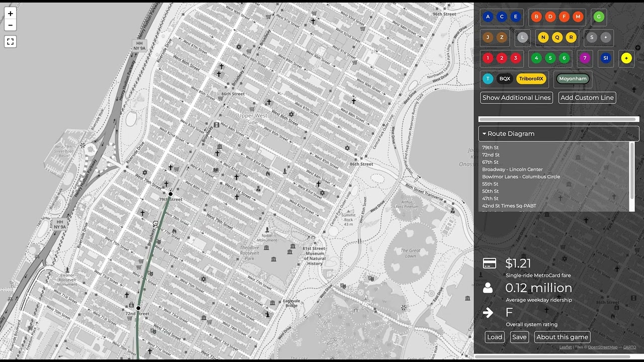Viewport: 644px width, 362px height.
Task: Choose the purple 7 line bullet
Action: click(585, 58)
